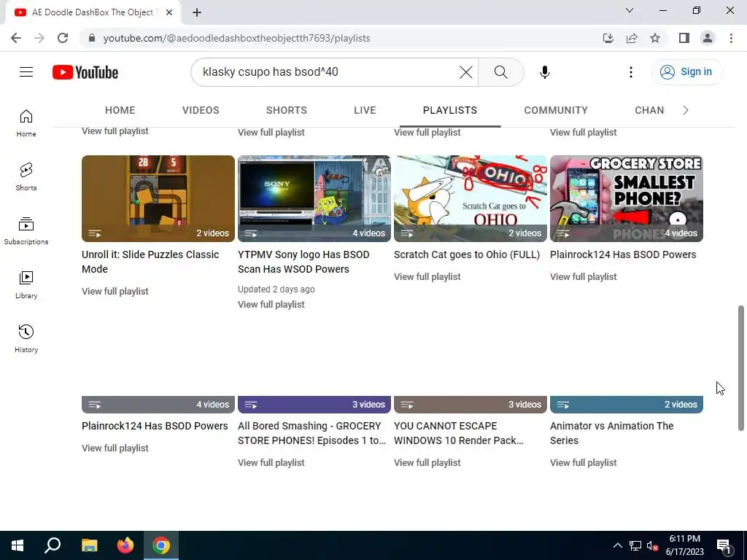Open the Grocery Store Smallest Phone thumbnail
Viewport: 747px width, 560px height.
point(627,198)
